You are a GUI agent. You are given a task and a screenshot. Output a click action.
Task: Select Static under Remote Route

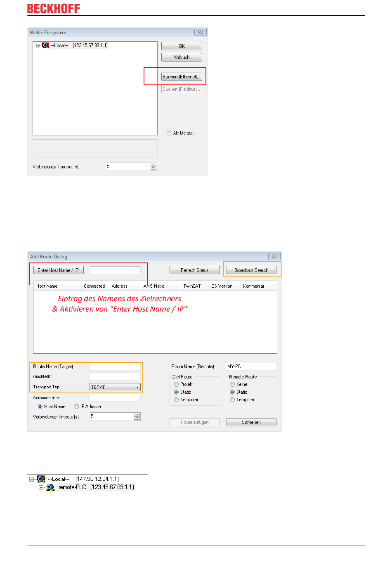[x=232, y=392]
